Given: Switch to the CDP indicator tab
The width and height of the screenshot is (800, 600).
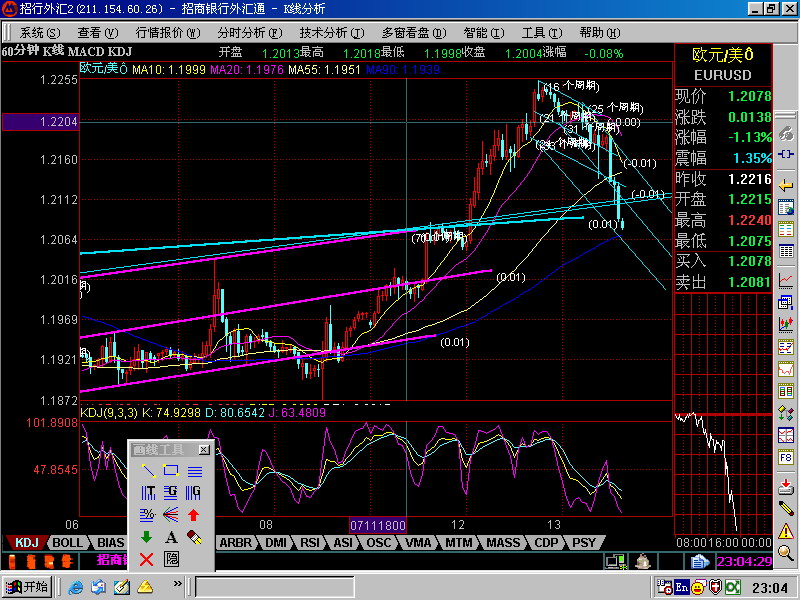Looking at the screenshot, I should [546, 542].
